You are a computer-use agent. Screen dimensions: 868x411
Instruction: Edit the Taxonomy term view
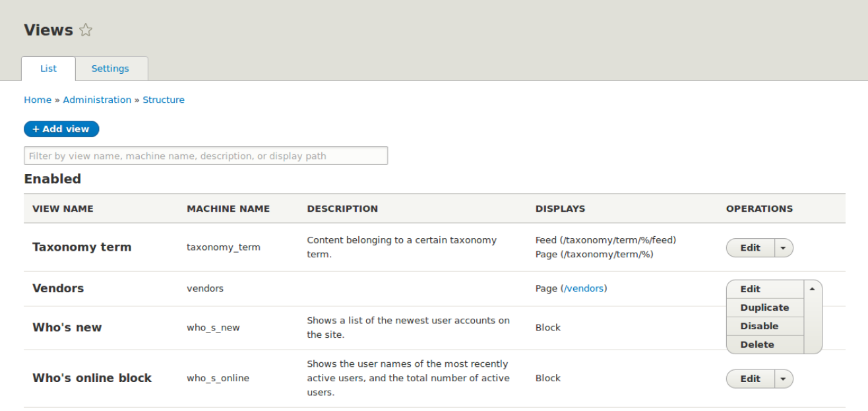coord(750,247)
